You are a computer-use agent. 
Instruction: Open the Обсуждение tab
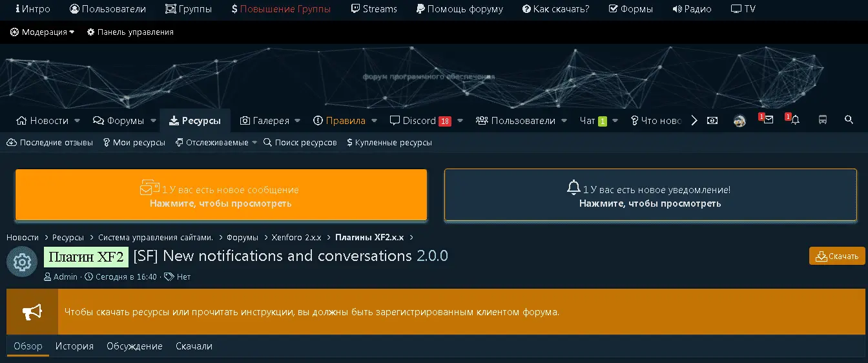[x=134, y=346]
